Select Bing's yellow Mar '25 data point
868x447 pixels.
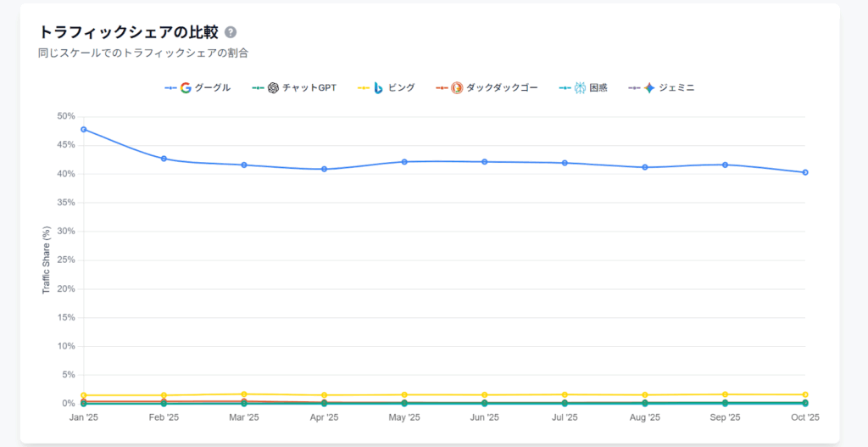click(244, 394)
